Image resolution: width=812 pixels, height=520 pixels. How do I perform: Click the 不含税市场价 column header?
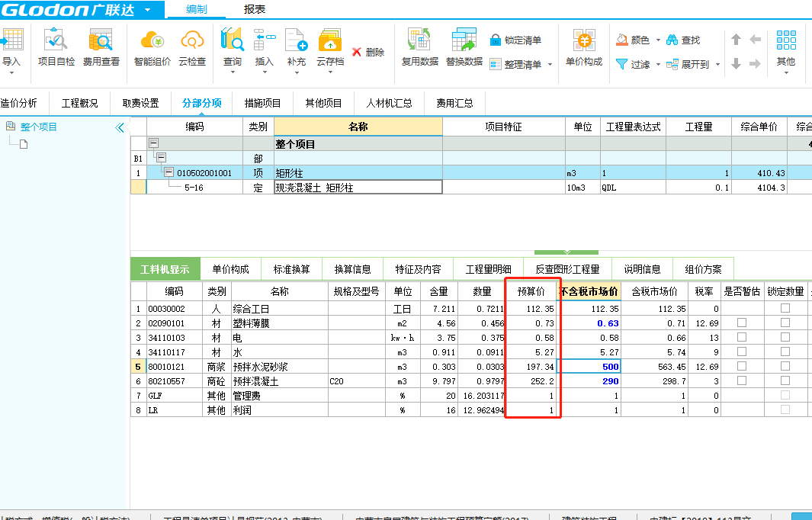pos(589,291)
